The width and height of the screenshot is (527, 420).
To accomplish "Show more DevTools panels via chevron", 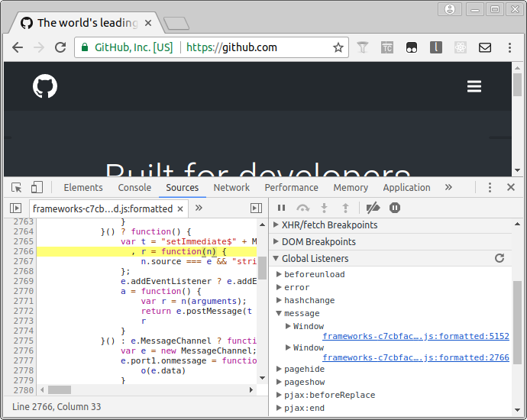I will (448, 187).
